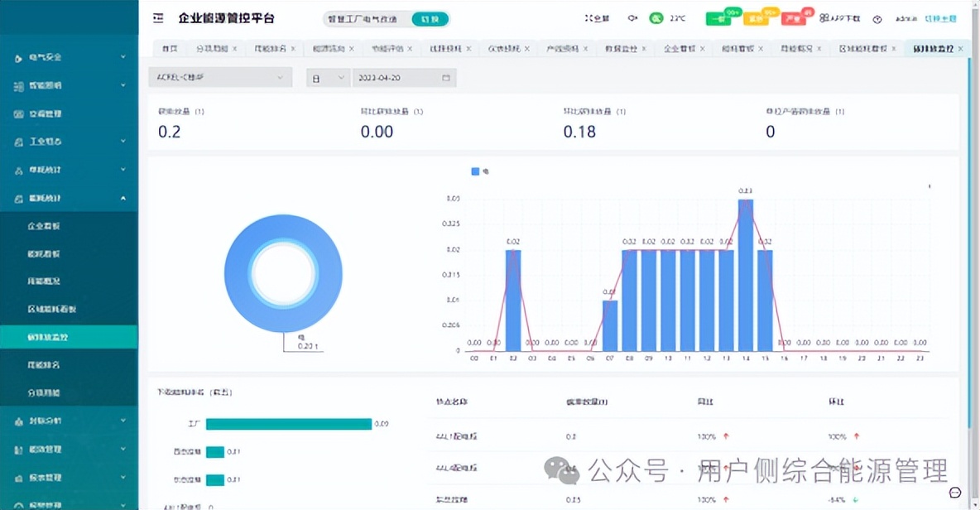Click the help question-mark icon in top bar
Screen dimensions: 980x510
tap(877, 18)
